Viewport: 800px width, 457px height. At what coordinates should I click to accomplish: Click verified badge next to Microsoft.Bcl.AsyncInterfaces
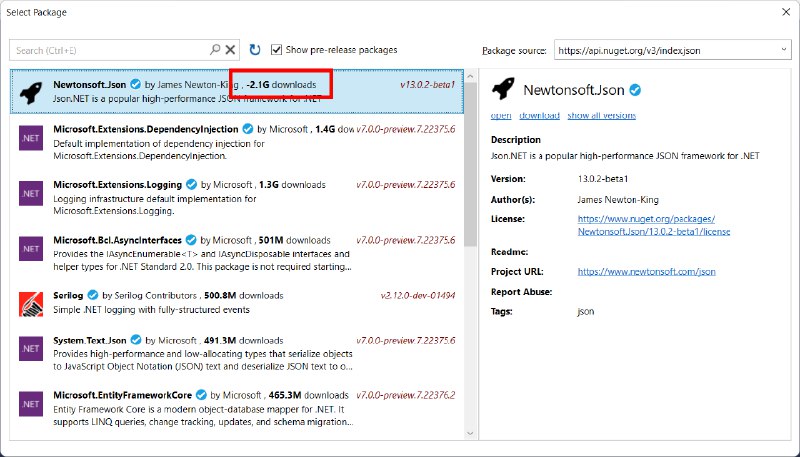(191, 240)
